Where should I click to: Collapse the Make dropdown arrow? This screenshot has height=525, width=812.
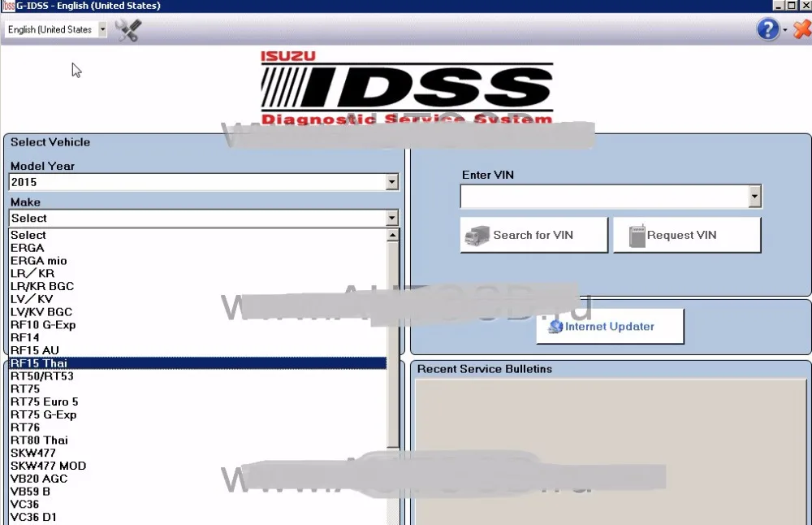click(391, 218)
